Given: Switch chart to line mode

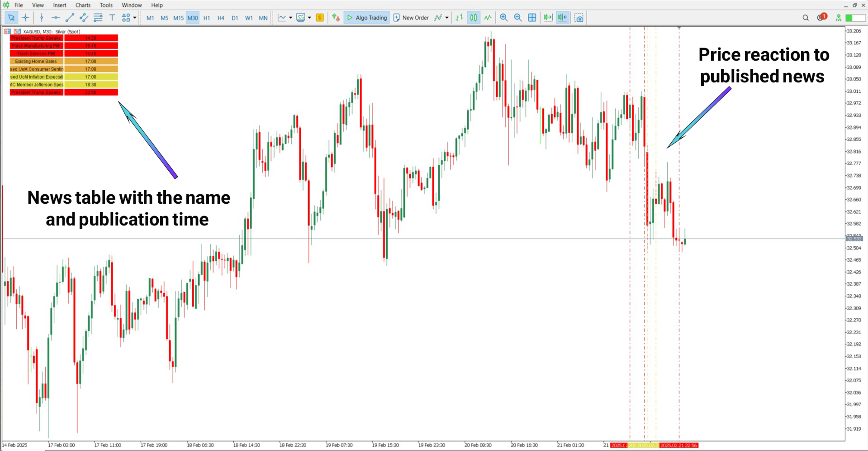Looking at the screenshot, I should [x=487, y=18].
